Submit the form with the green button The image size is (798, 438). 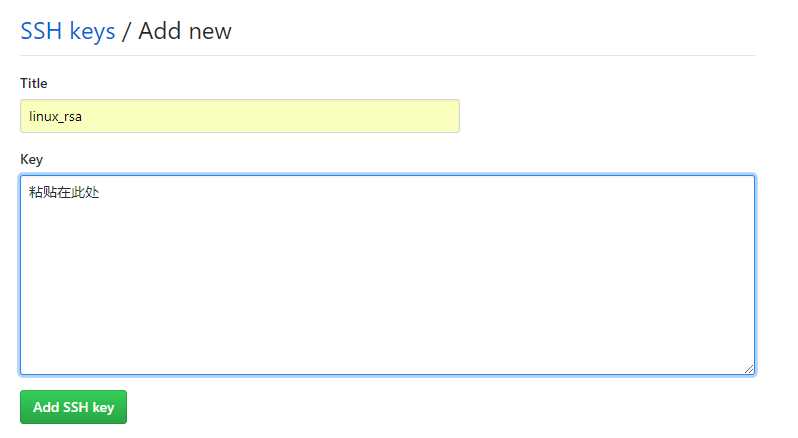click(x=73, y=407)
